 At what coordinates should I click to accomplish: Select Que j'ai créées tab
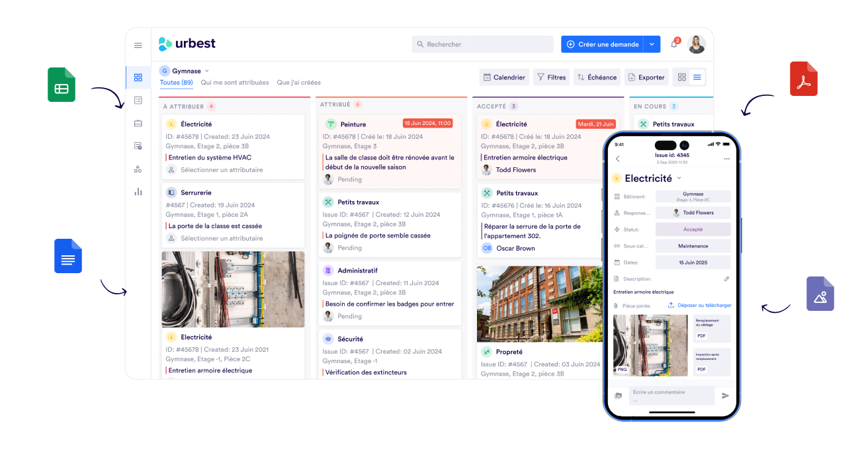(298, 83)
